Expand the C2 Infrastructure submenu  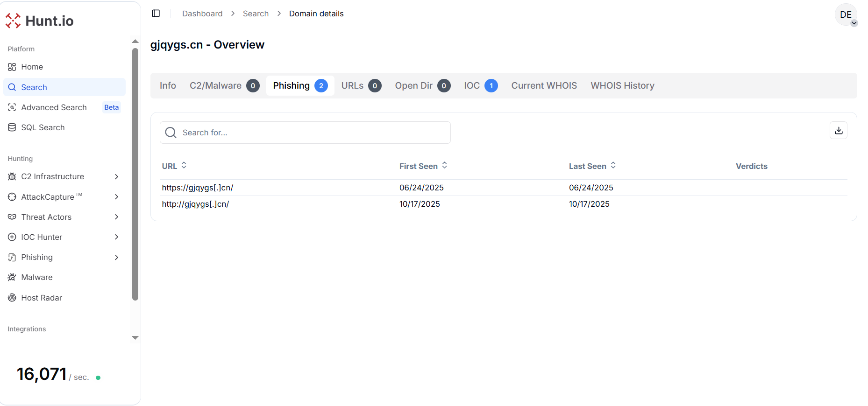[116, 176]
